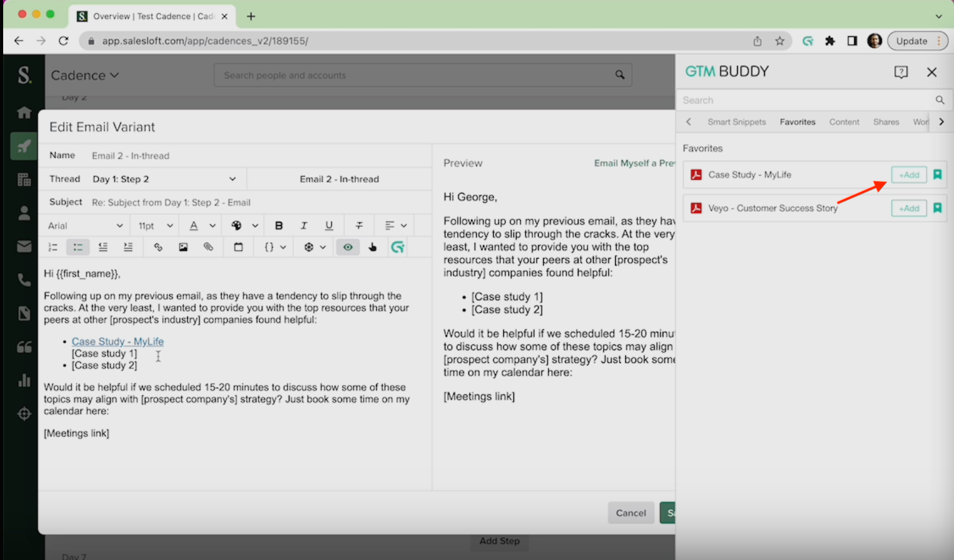The width and height of the screenshot is (954, 560).
Task: Insert a hyperlink with the link icon
Action: coord(158,247)
